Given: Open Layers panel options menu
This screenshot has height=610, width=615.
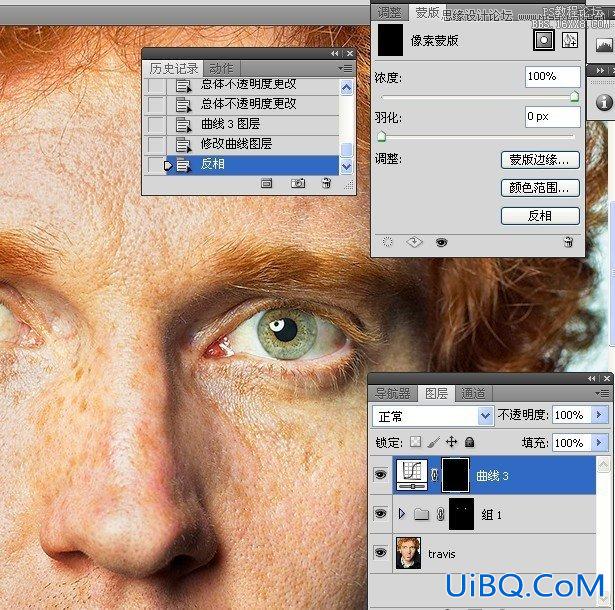Looking at the screenshot, I should [x=603, y=393].
